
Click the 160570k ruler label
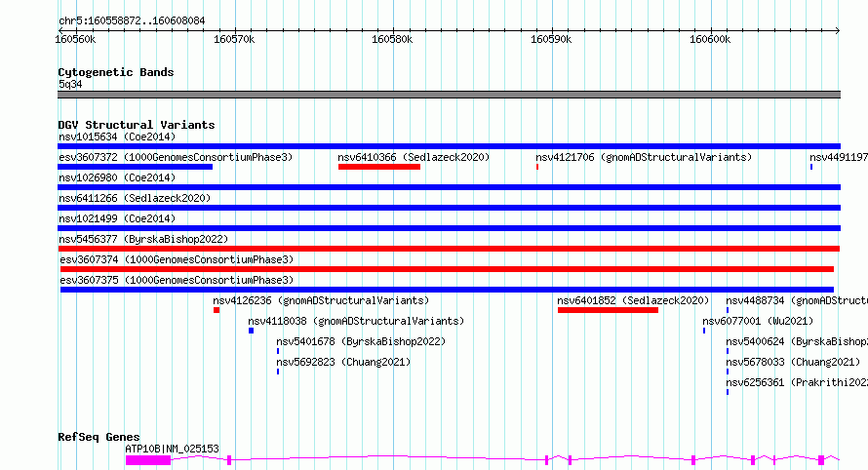pos(234,39)
